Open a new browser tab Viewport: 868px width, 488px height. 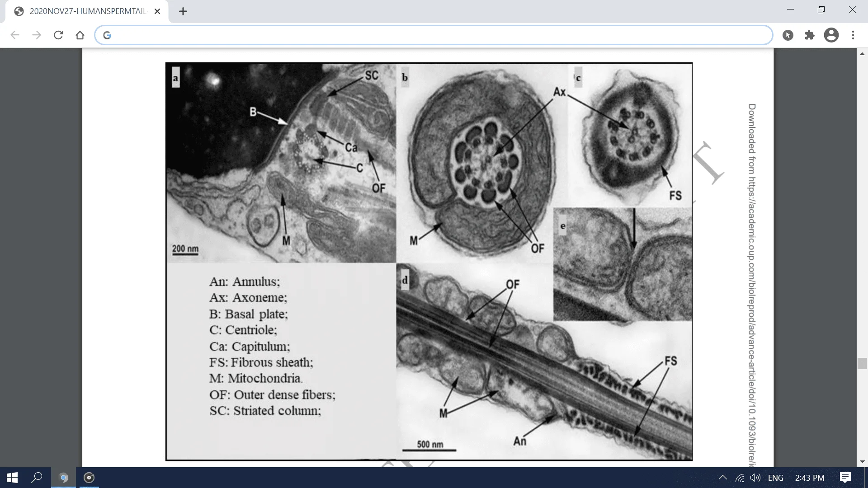tap(183, 12)
